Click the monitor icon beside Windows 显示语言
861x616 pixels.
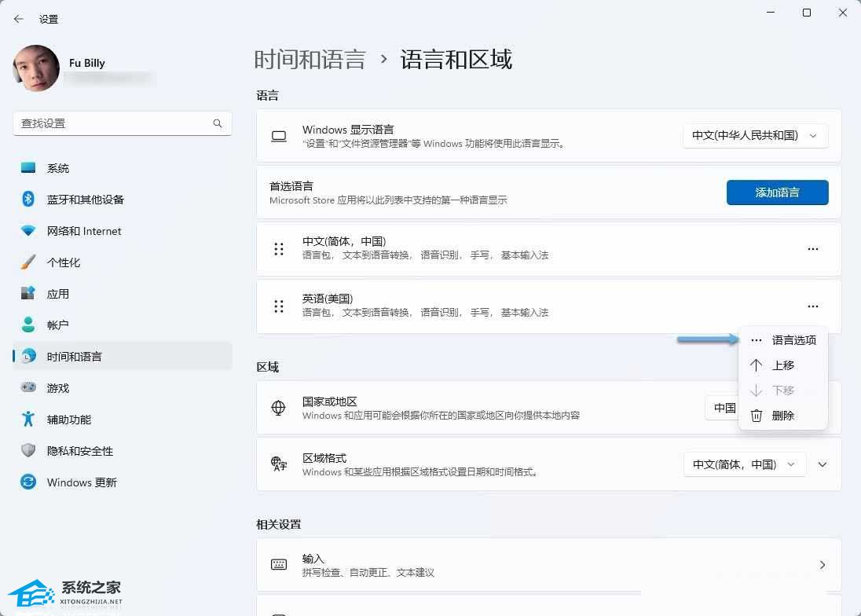click(279, 136)
